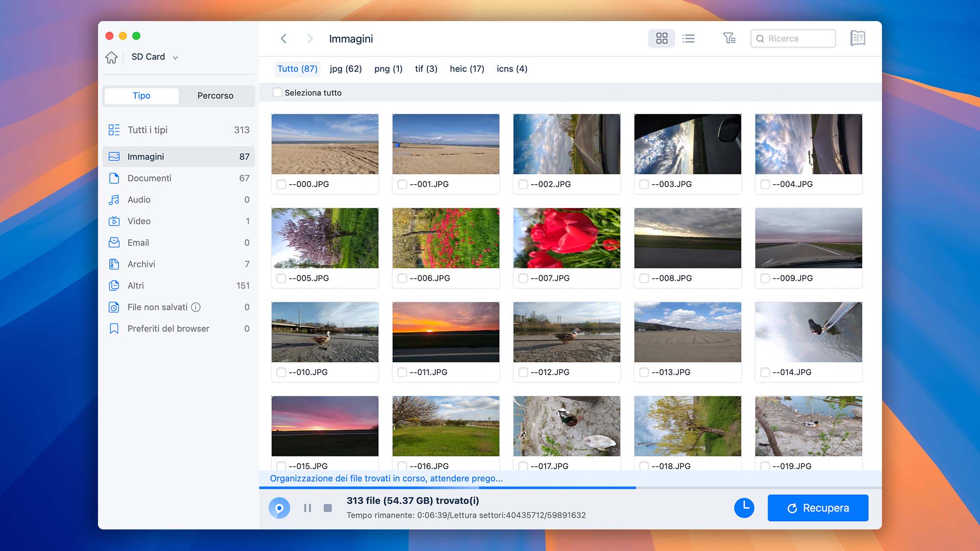Tick checkbox for --000.JPG

point(281,184)
